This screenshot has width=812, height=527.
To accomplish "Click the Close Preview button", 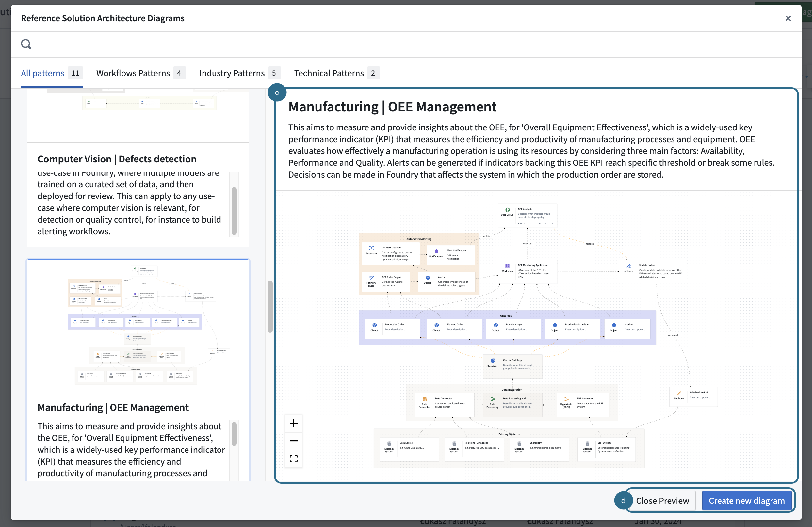I will pos(662,501).
